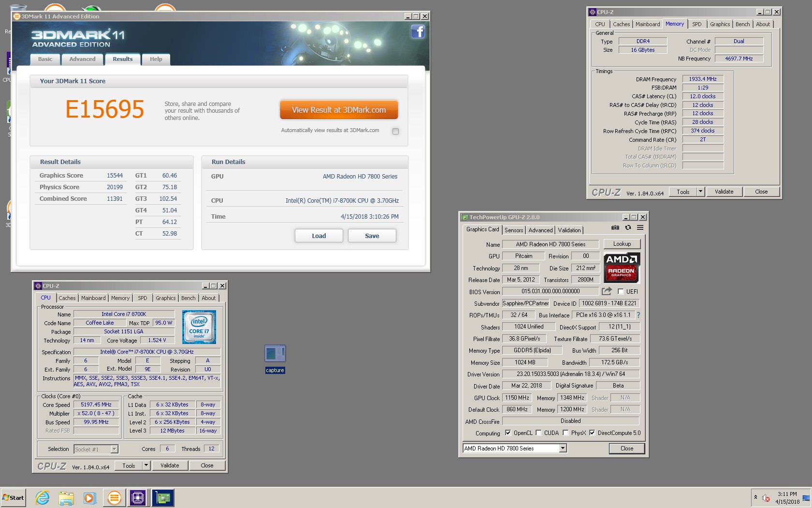Click the Core Speed value field

[96, 404]
